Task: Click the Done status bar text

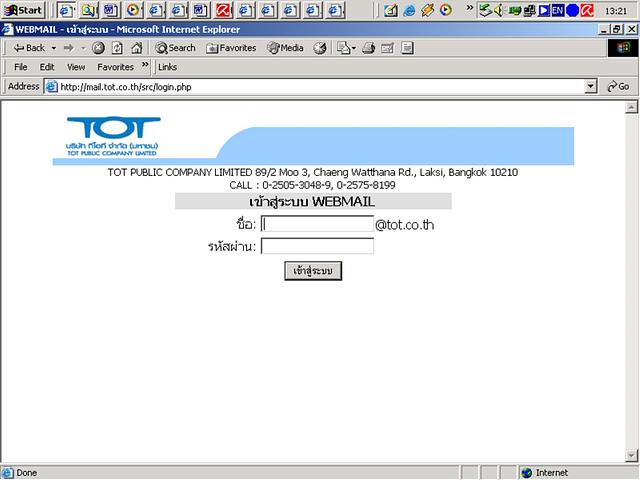Action: [27, 473]
